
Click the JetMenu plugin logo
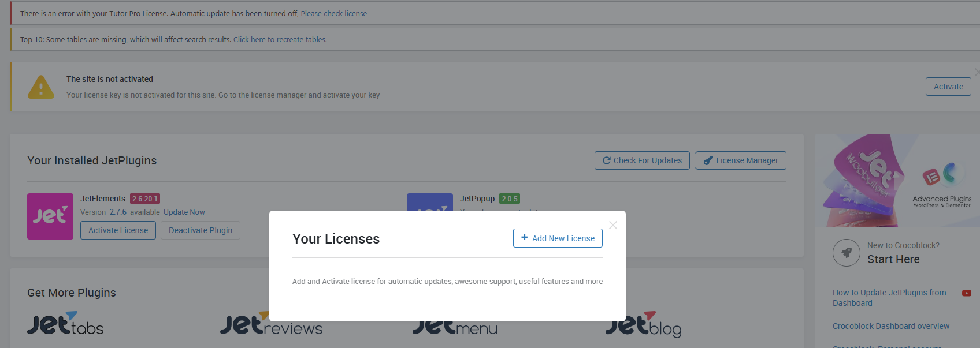pyautogui.click(x=455, y=328)
